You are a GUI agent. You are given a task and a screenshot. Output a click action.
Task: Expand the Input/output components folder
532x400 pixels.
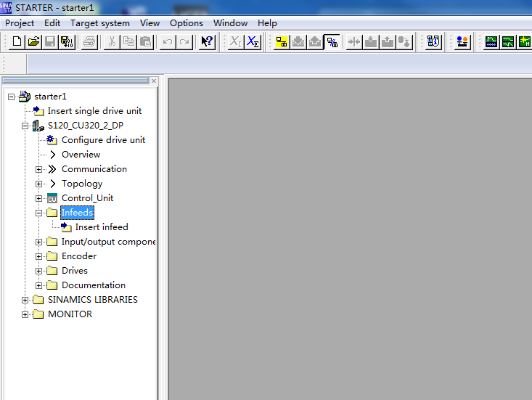tap(39, 242)
